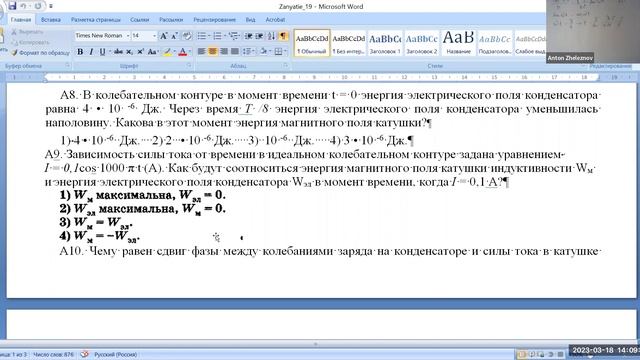
Task: Decrease paragraph indent
Action: 248,36
